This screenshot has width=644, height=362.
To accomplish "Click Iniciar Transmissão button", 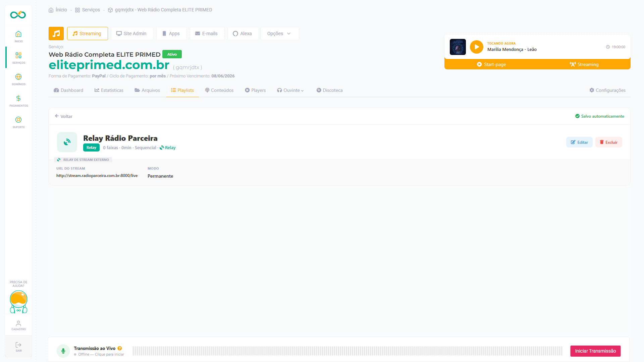I will pyautogui.click(x=595, y=351).
